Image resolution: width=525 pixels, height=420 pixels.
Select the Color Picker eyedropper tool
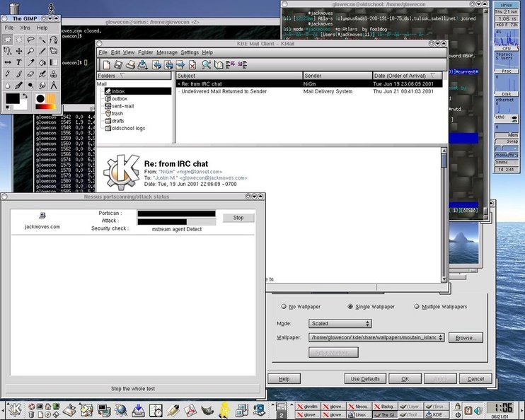click(30, 62)
